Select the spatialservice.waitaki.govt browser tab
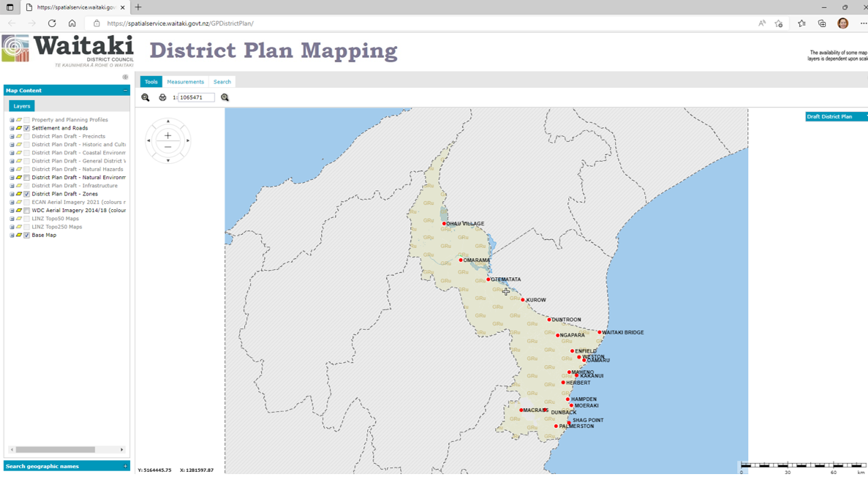Image resolution: width=868 pixels, height=477 pixels. (76, 7)
